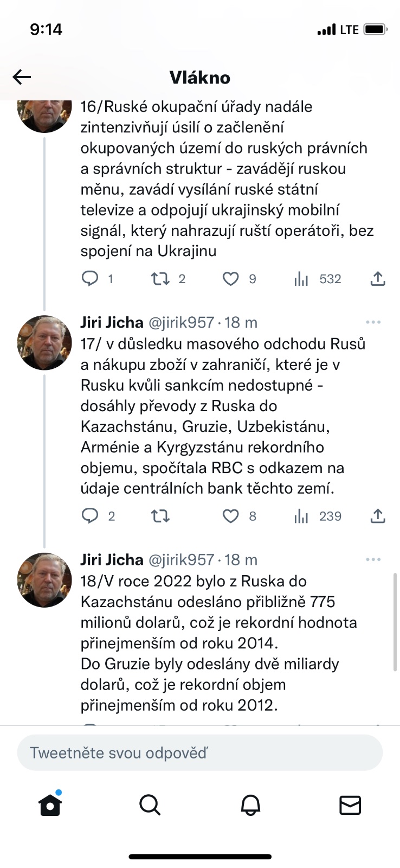Open @jirik957 handle on tweet 18
This screenshot has height=868, width=400.
[x=181, y=560]
